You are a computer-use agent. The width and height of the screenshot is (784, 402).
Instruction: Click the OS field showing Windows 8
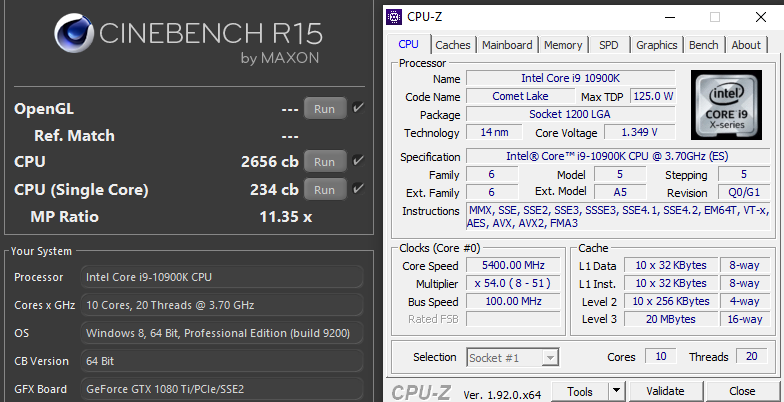(x=222, y=333)
